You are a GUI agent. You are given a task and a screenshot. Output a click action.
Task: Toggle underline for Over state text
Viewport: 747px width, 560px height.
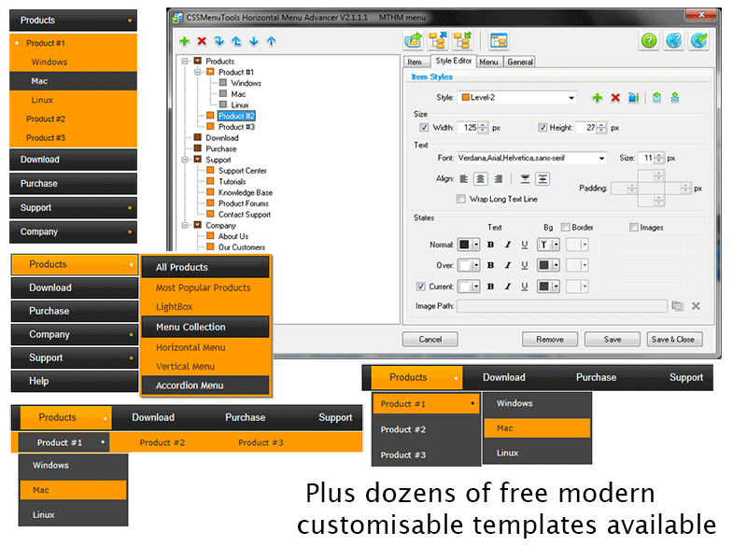click(x=525, y=265)
